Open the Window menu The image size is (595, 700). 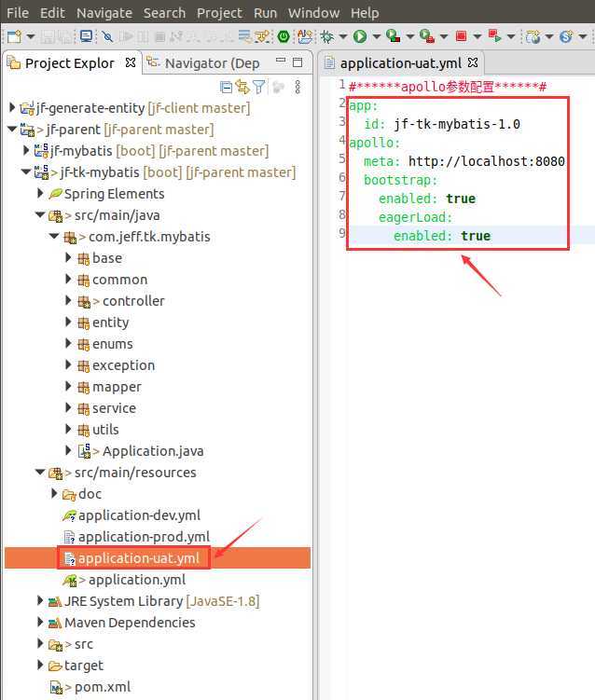click(x=313, y=13)
